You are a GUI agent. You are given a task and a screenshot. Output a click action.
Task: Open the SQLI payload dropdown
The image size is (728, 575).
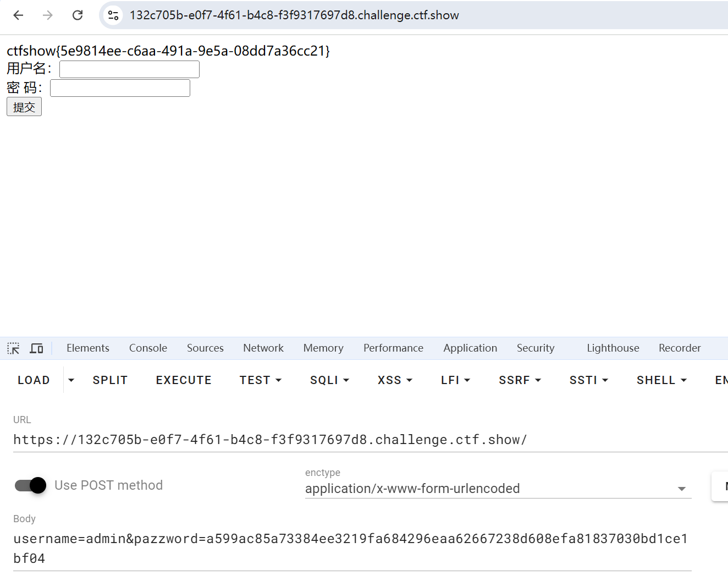(x=329, y=380)
